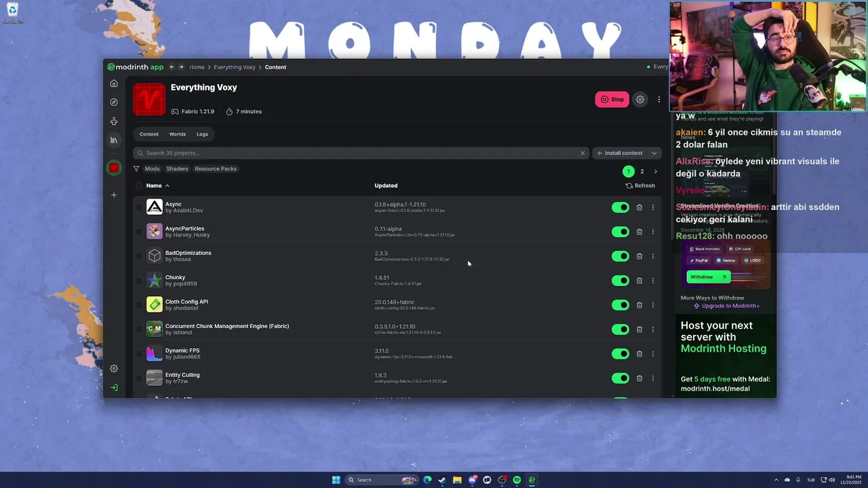
Task: Turn off the Chunky toggle
Action: [x=620, y=281]
